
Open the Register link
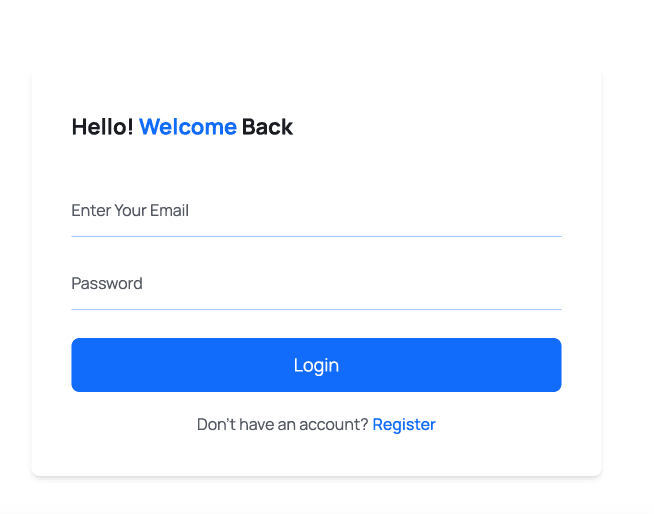404,425
